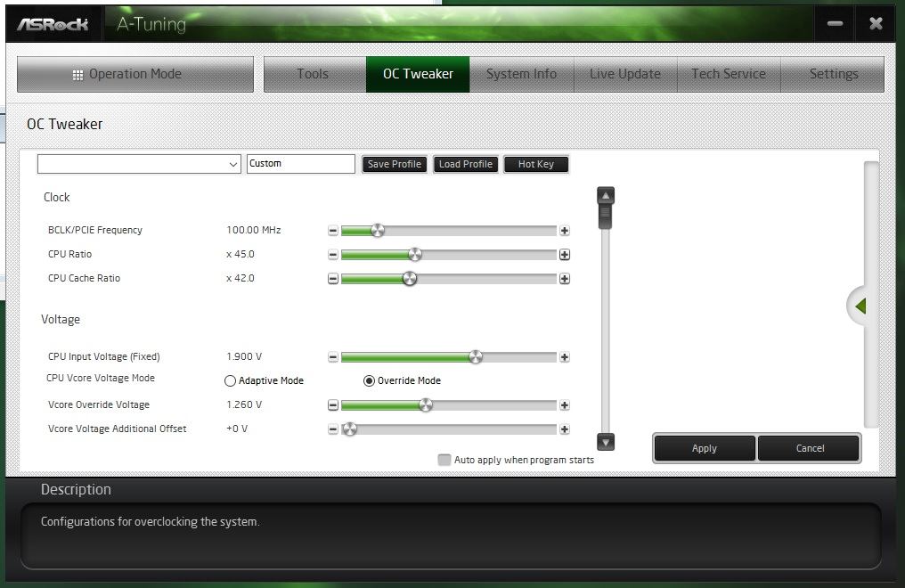Click the Custom profile name field
This screenshot has height=588, width=905.
pos(301,164)
